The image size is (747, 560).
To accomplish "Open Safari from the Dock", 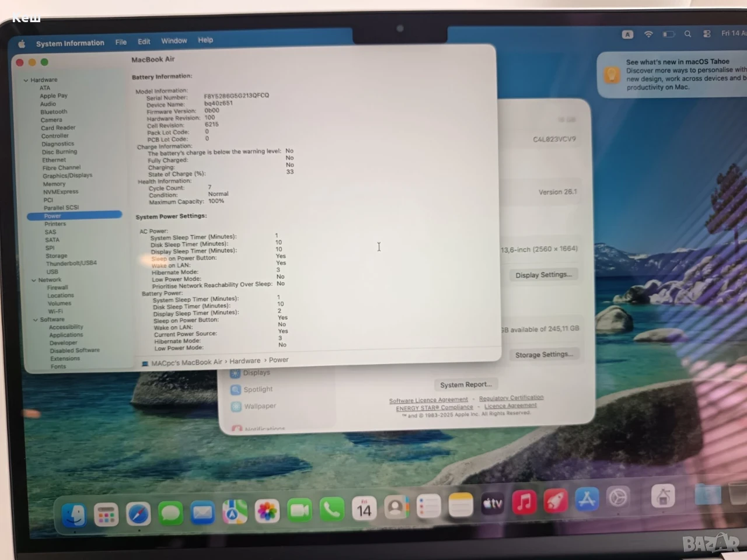I will click(x=138, y=514).
